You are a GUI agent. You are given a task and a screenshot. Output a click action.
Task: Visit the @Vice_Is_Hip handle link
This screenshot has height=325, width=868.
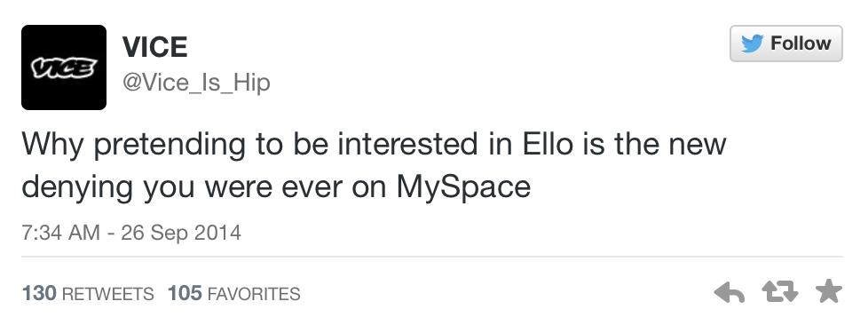196,83
